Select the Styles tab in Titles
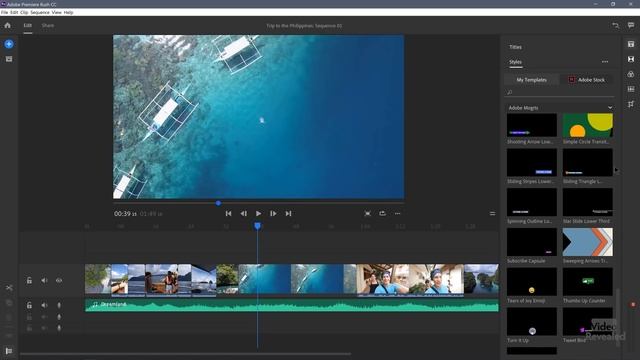 pyautogui.click(x=516, y=62)
